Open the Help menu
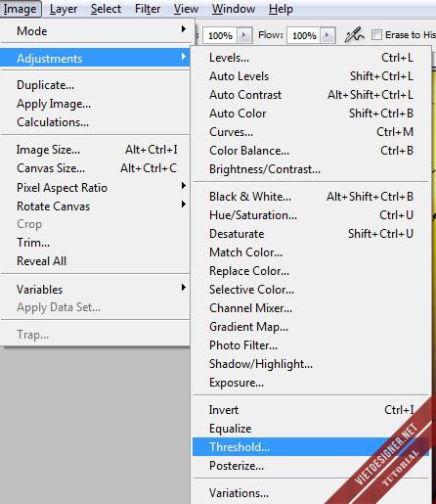Image resolution: width=436 pixels, height=504 pixels. 281,9
